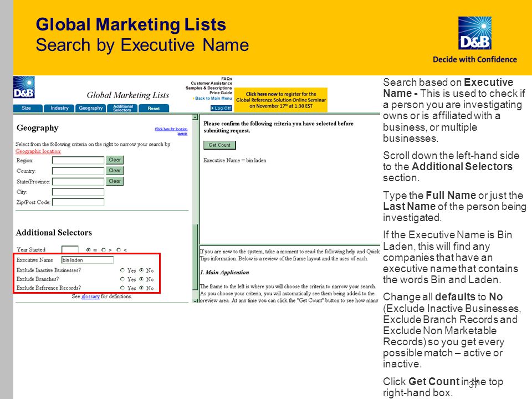
Task: Click the Get Count button
Action: (x=219, y=145)
